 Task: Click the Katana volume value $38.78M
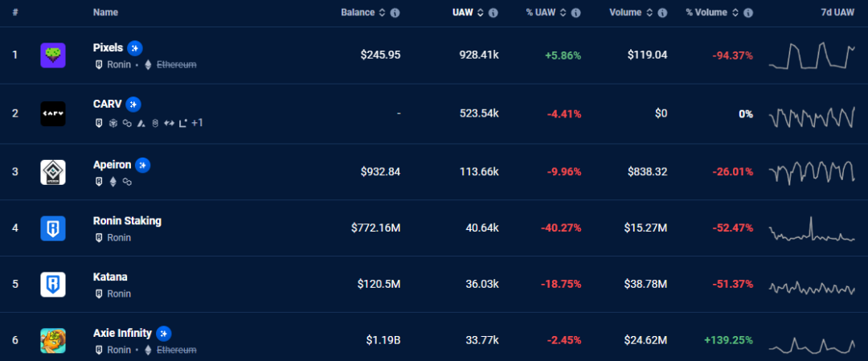[645, 284]
